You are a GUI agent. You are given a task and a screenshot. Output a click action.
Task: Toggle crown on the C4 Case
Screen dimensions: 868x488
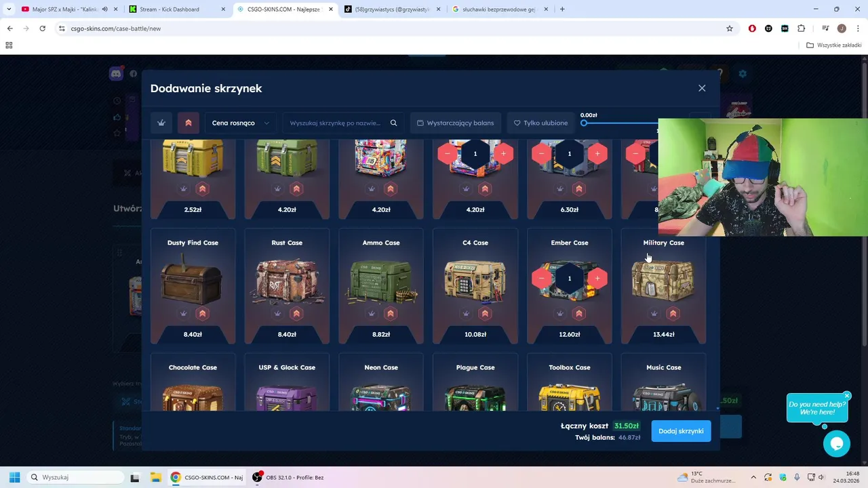[466, 314]
